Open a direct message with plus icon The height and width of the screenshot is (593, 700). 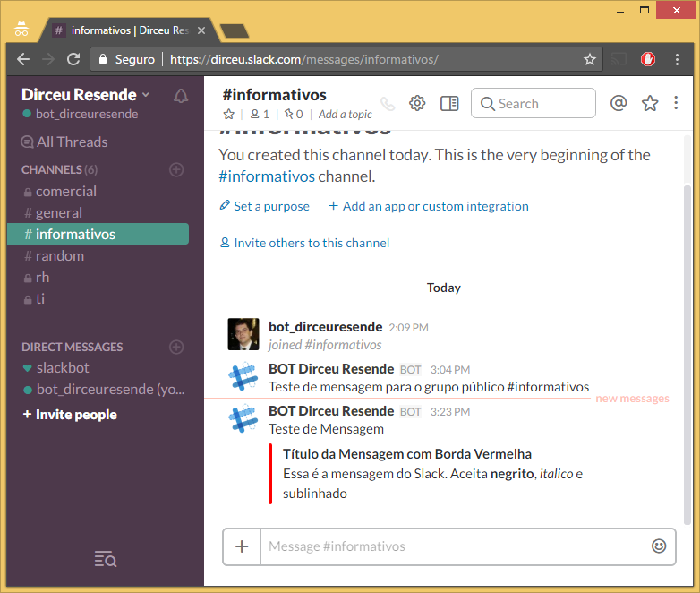[176, 347]
